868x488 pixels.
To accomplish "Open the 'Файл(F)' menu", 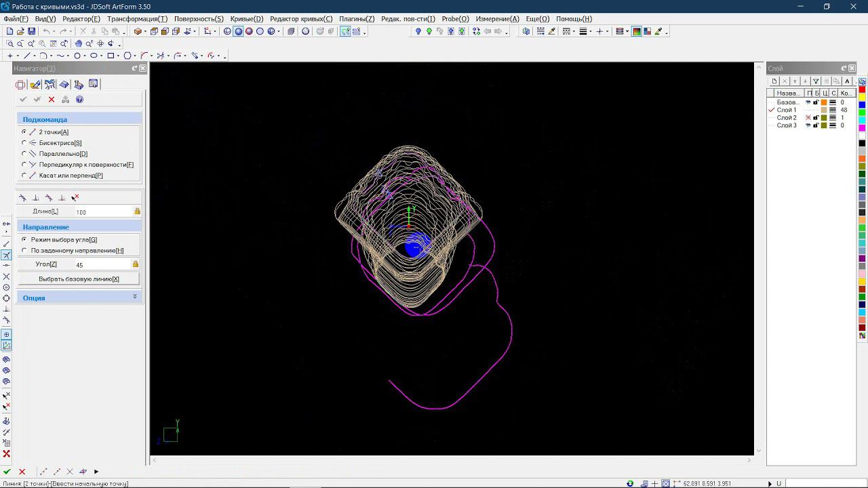I will [16, 19].
